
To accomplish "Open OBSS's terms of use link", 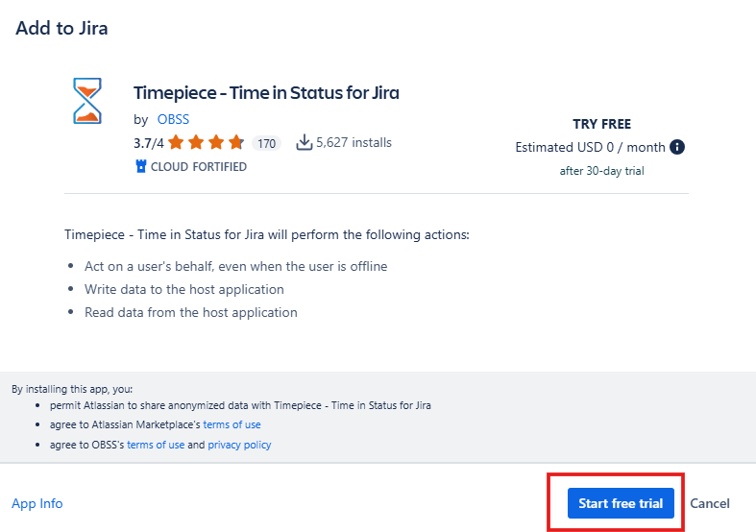I will pyautogui.click(x=156, y=445).
